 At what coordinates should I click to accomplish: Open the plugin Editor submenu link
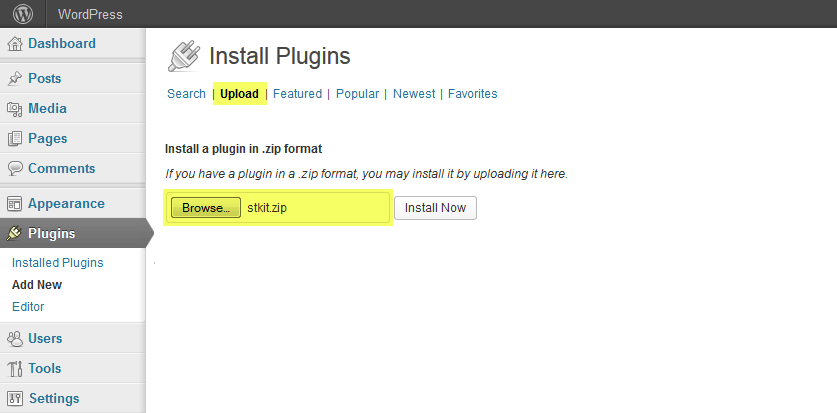click(28, 307)
